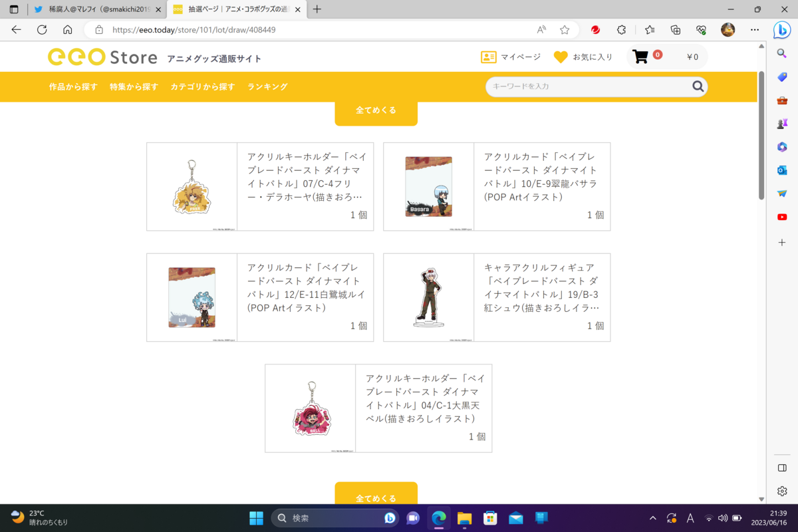Open the red extension icon in toolbar
Screen dimensions: 798x532
(596, 30)
